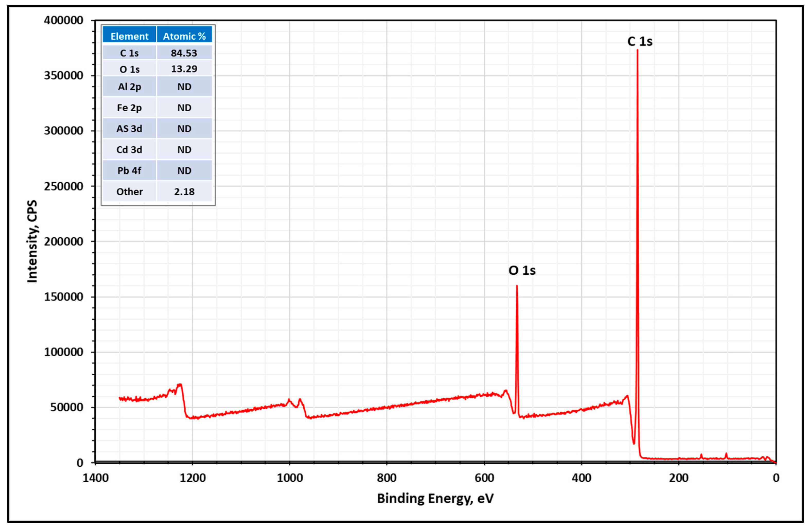Screen dimensions: 812x531
Task: Click the O 1s peak label
Action: [x=522, y=271]
